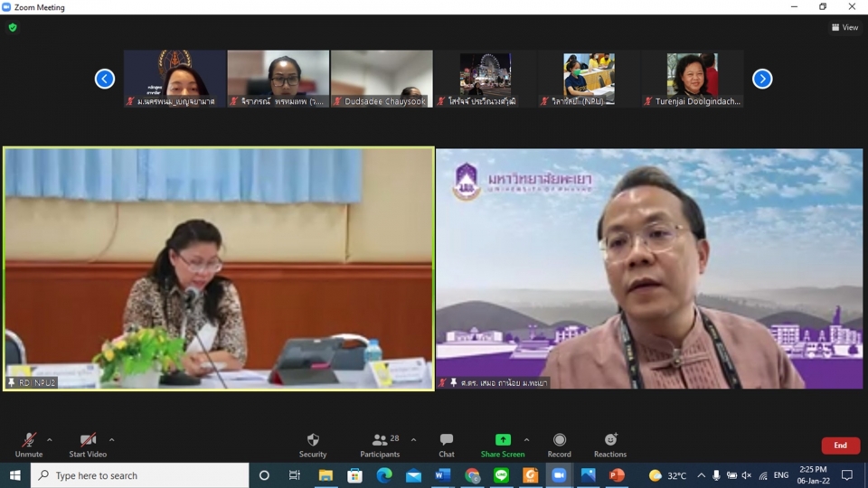Open LINE app from taskbar

tap(502, 475)
